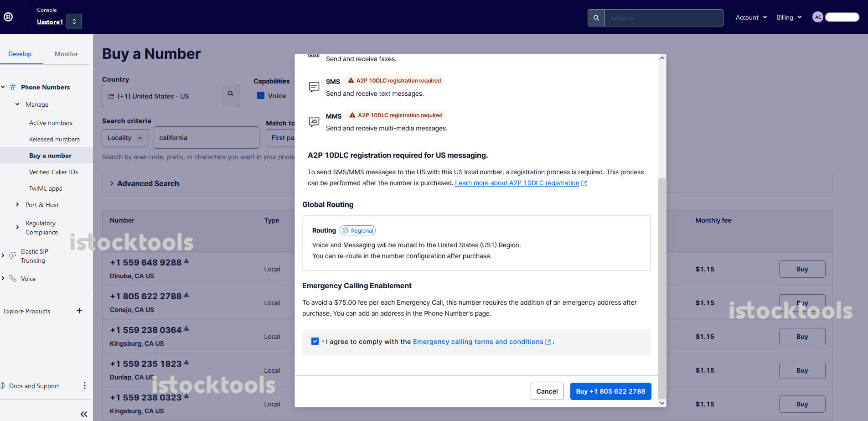Click the MMS picture-message icon in dialog
Image resolution: width=868 pixels, height=421 pixels.
(x=314, y=121)
